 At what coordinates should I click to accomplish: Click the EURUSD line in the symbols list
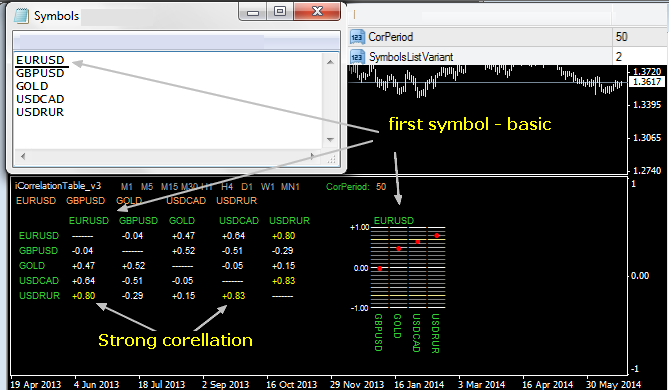tap(40, 60)
